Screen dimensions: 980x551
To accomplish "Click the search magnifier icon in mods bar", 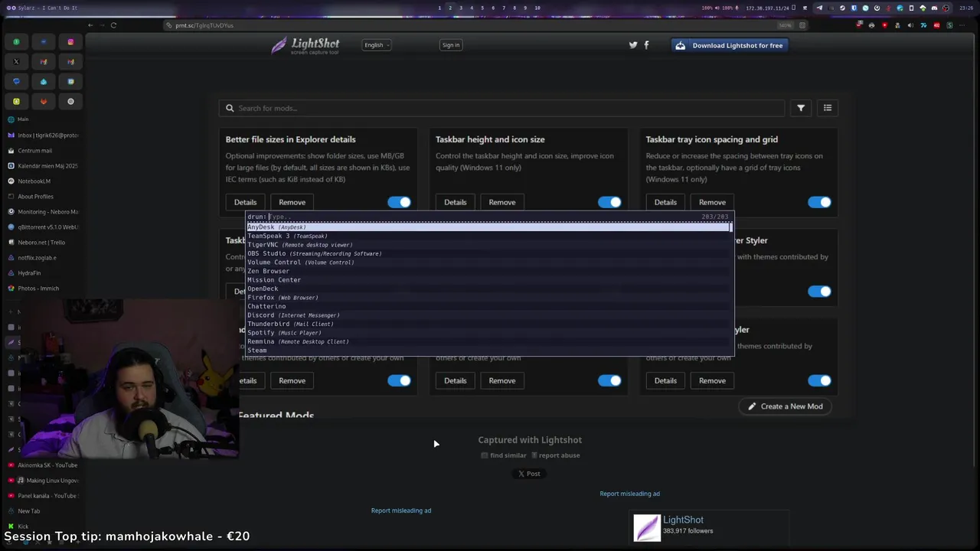I will click(x=229, y=108).
